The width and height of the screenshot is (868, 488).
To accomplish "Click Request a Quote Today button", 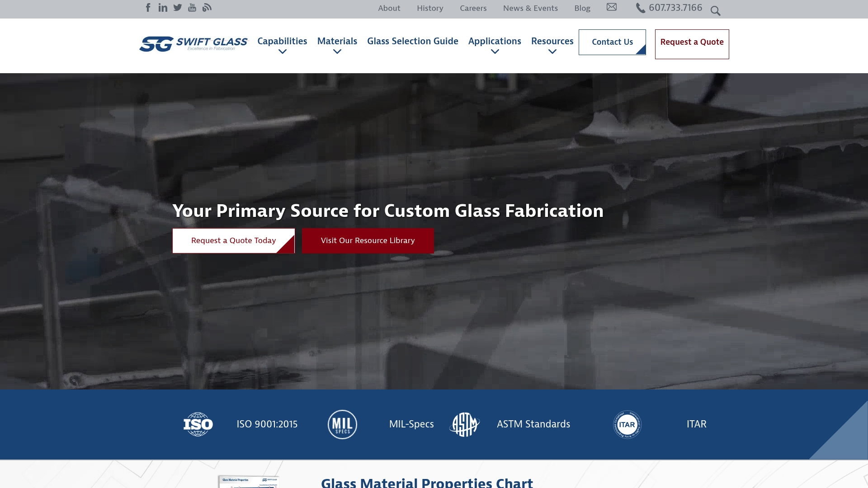I will [x=233, y=241].
